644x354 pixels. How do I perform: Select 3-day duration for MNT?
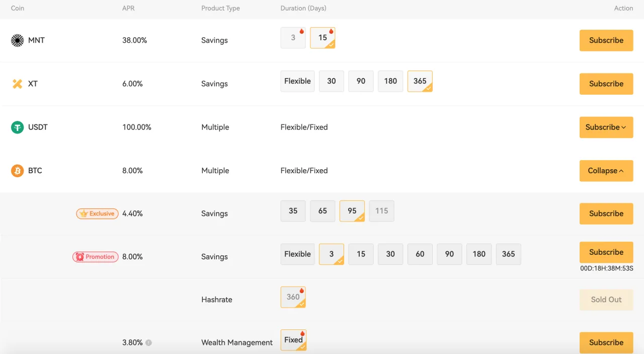[293, 38]
